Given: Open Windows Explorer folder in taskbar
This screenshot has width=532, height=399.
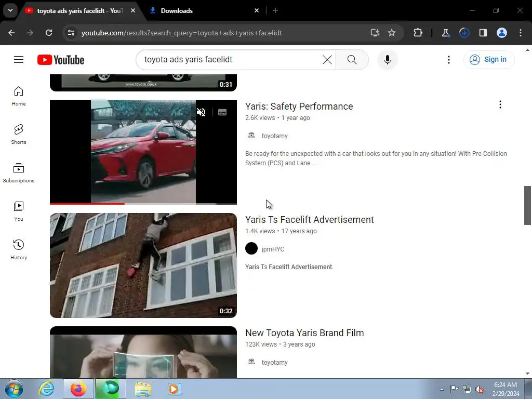Looking at the screenshot, I should (143, 389).
